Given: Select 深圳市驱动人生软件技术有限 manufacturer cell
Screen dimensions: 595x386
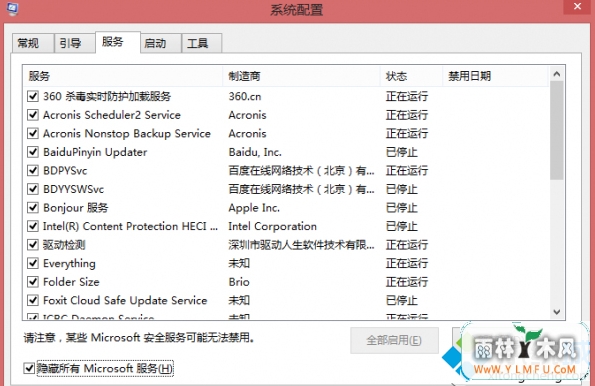Looking at the screenshot, I should coord(301,245).
